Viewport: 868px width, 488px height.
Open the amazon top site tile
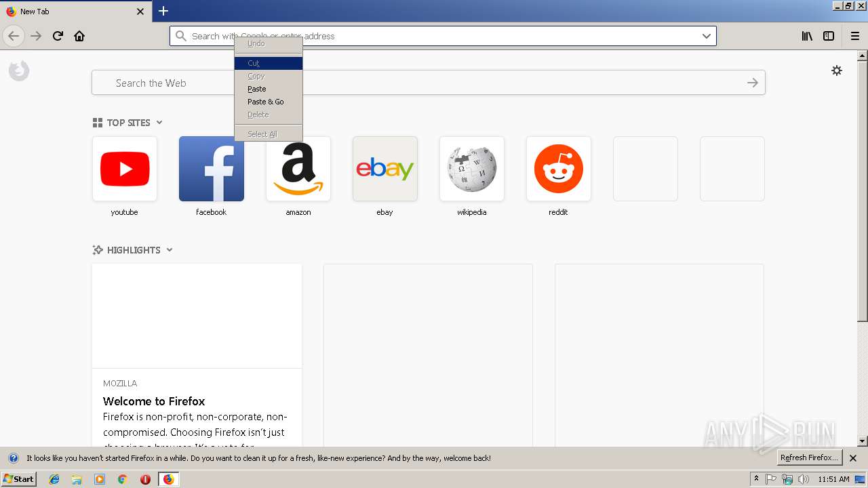[298, 169]
